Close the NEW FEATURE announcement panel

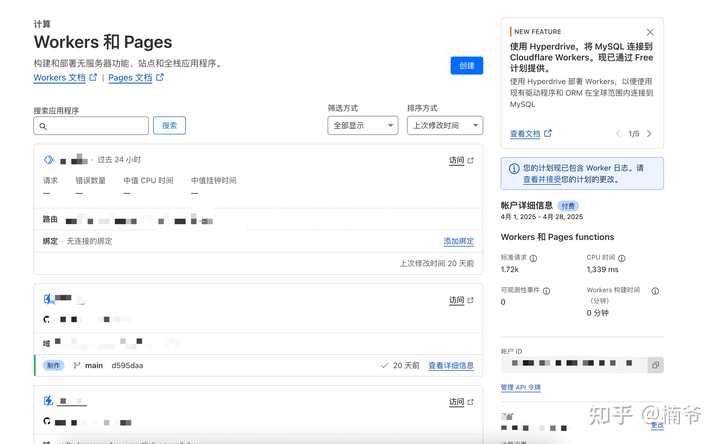(x=650, y=32)
